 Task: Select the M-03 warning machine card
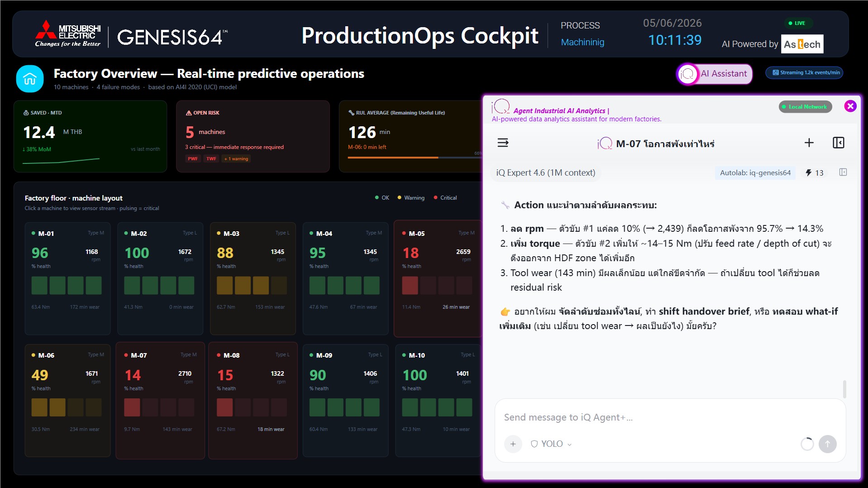253,278
